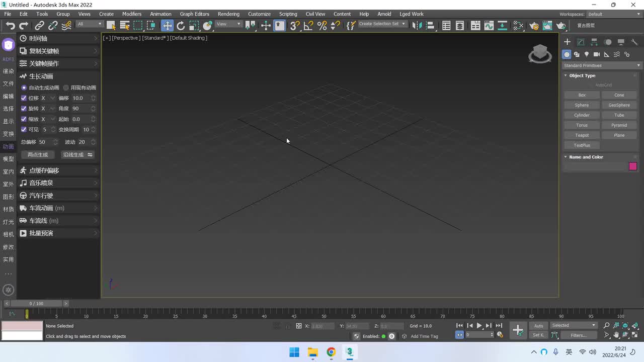The width and height of the screenshot is (644, 362).
Task: Toggle the 3D Snaps icon
Action: (295, 26)
